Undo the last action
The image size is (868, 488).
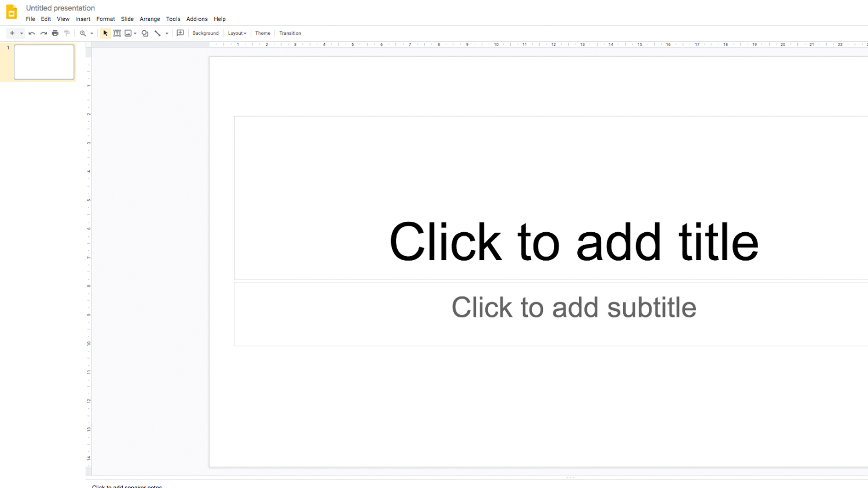[32, 33]
